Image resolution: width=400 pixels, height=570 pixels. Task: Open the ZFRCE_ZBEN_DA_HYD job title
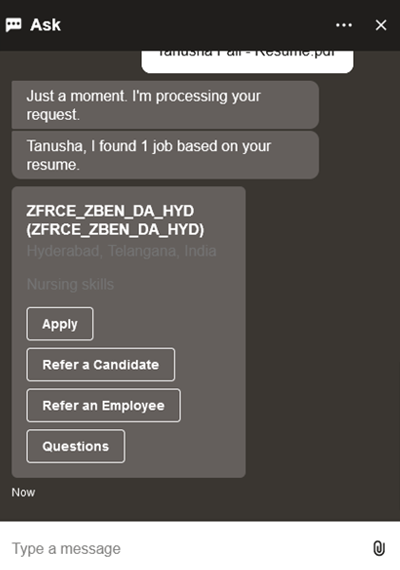tap(110, 211)
